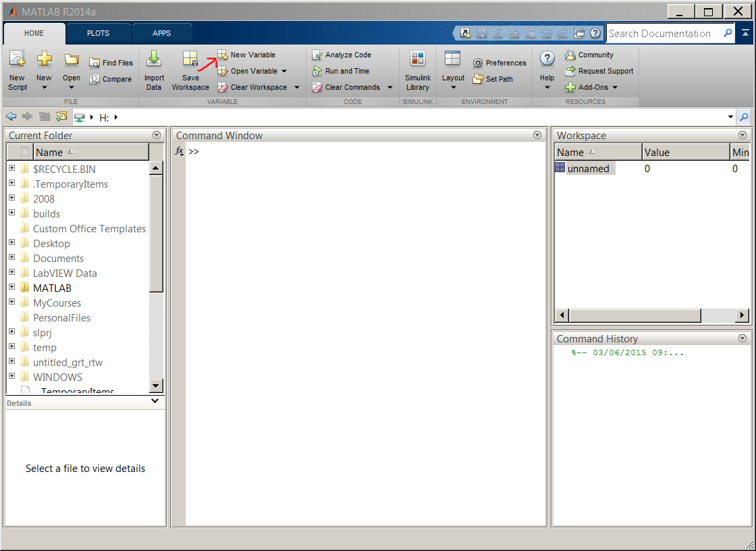Screen dimensions: 756x551
Task: Click the Clear Workspace eraser icon
Action: [222, 87]
